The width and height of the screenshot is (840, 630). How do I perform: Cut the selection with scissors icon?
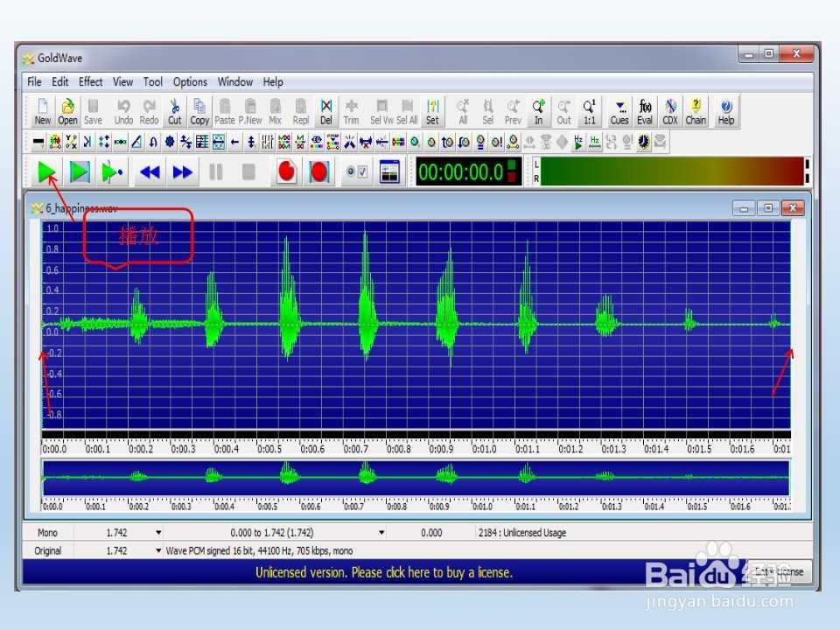point(175,112)
